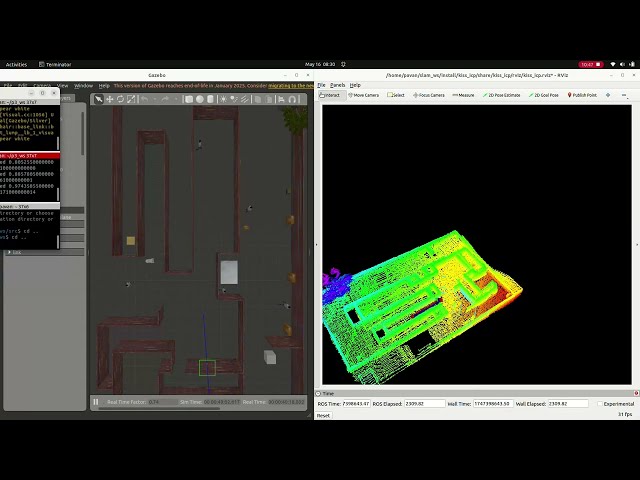
Task: Click the right collapse handle of RViz view
Action: (637, 244)
